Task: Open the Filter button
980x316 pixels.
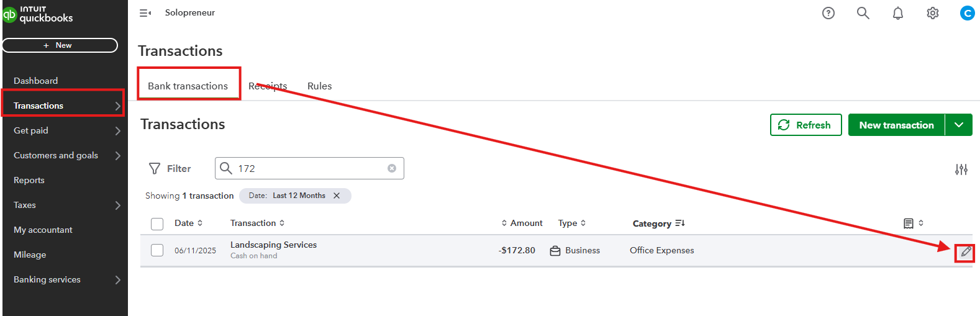Action: click(x=170, y=169)
